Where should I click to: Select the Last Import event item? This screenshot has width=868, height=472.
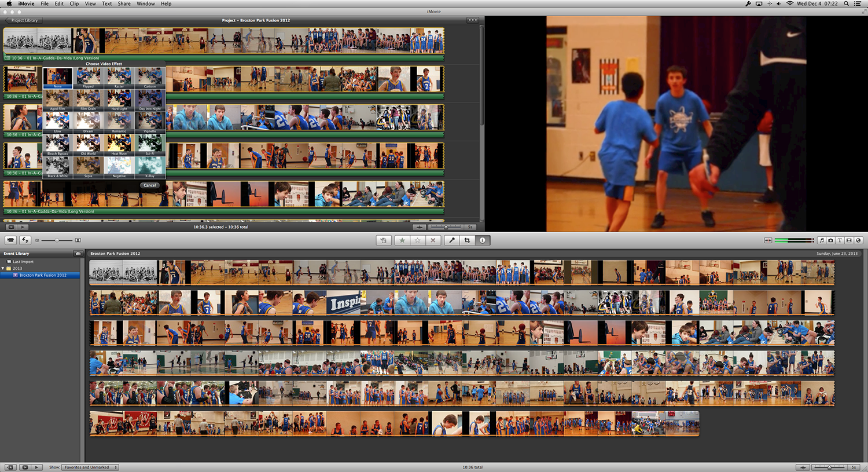click(x=23, y=262)
